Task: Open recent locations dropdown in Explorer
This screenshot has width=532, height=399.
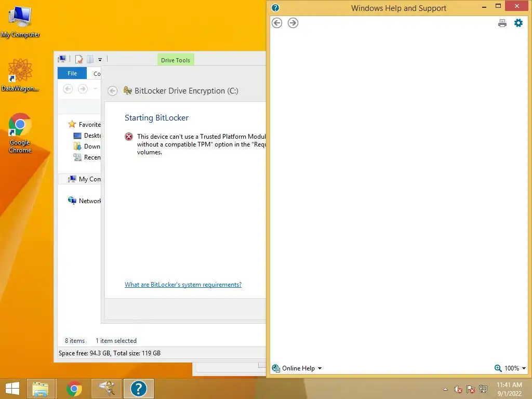Action: [x=96, y=89]
